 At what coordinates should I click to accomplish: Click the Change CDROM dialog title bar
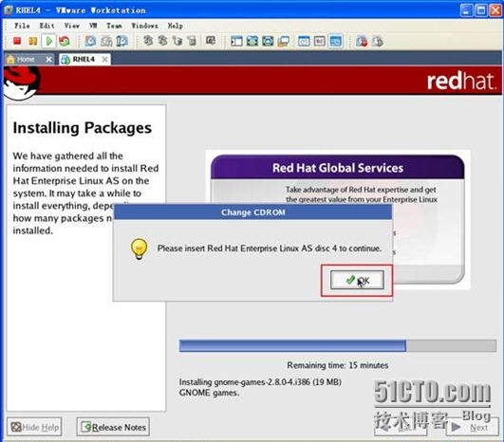[x=253, y=212]
